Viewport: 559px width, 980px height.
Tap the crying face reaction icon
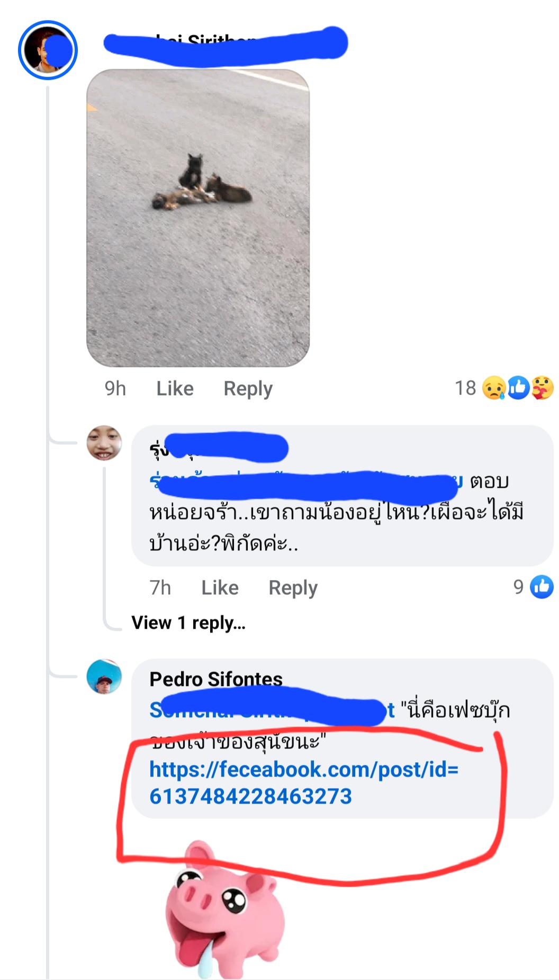pos(493,388)
